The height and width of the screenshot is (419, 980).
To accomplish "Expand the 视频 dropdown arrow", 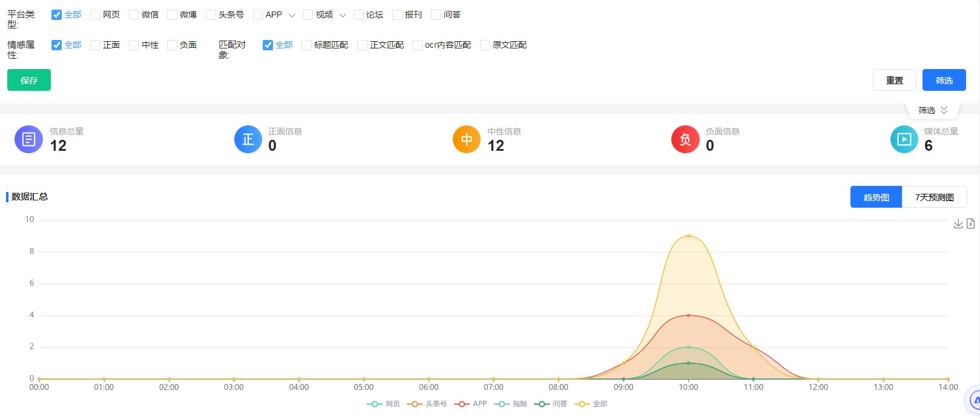I will [343, 15].
